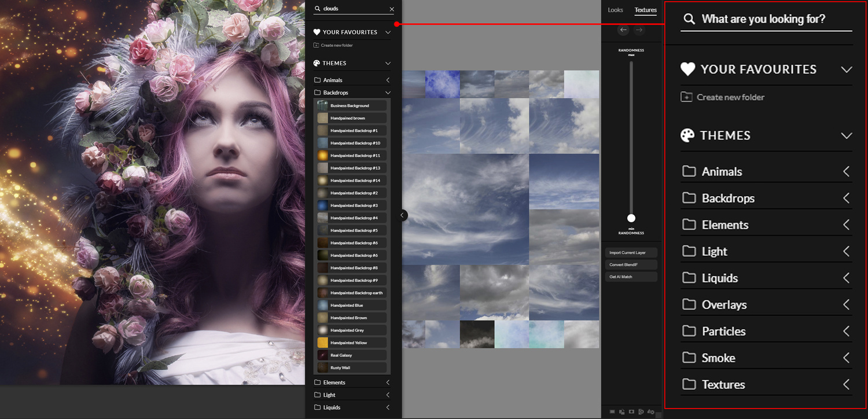The width and height of the screenshot is (868, 419).
Task: Click the Import Current Layer button
Action: coord(631,253)
